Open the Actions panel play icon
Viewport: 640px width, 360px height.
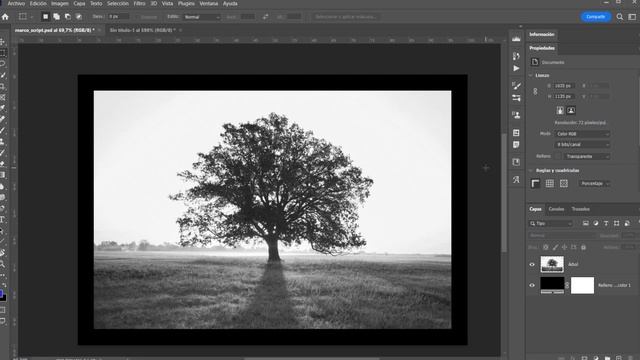pos(516,68)
